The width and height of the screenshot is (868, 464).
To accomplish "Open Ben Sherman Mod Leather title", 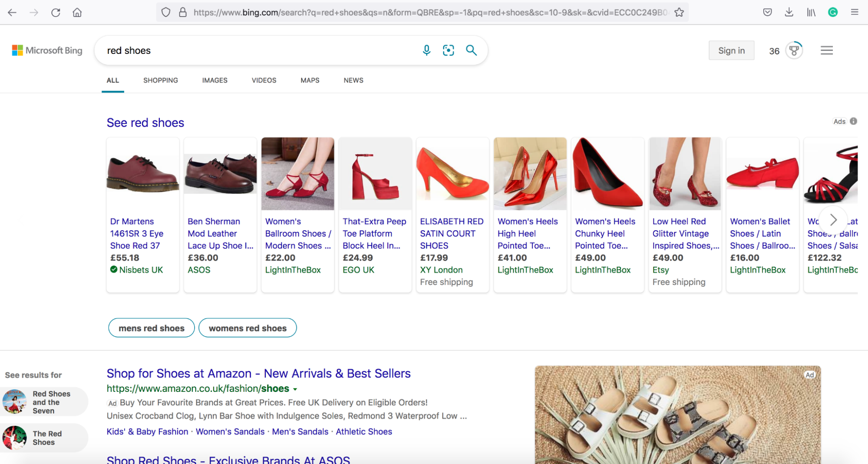I will tap(221, 234).
